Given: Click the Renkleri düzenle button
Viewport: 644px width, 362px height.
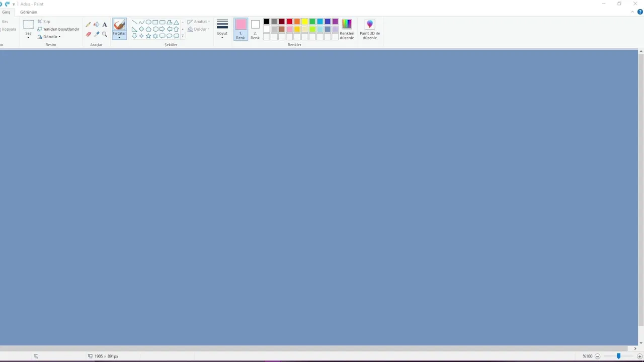Looking at the screenshot, I should click(x=347, y=29).
